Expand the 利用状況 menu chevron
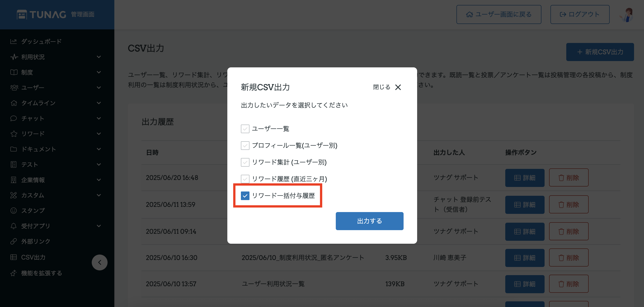The width and height of the screenshot is (644, 307). 99,57
